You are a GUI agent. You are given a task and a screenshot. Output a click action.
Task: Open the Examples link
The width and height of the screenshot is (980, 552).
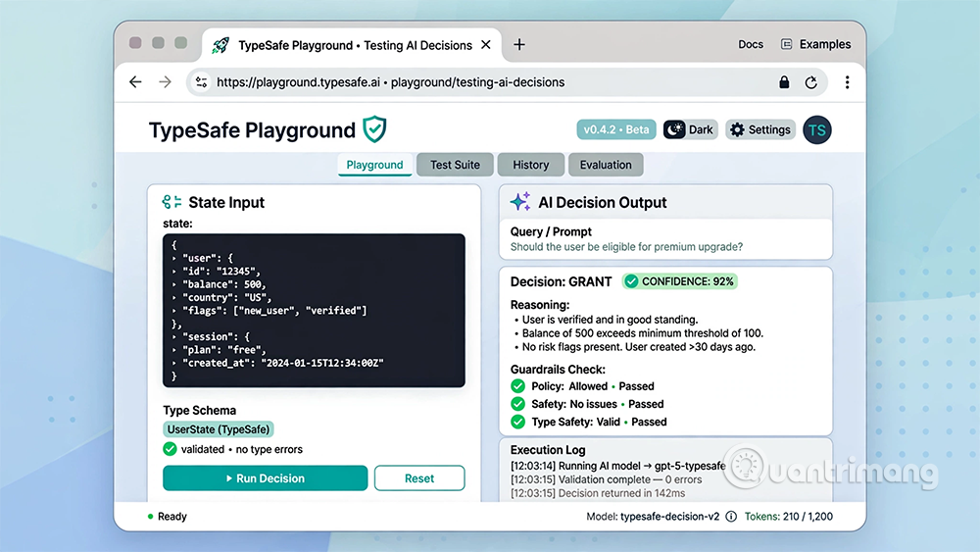[x=825, y=44]
